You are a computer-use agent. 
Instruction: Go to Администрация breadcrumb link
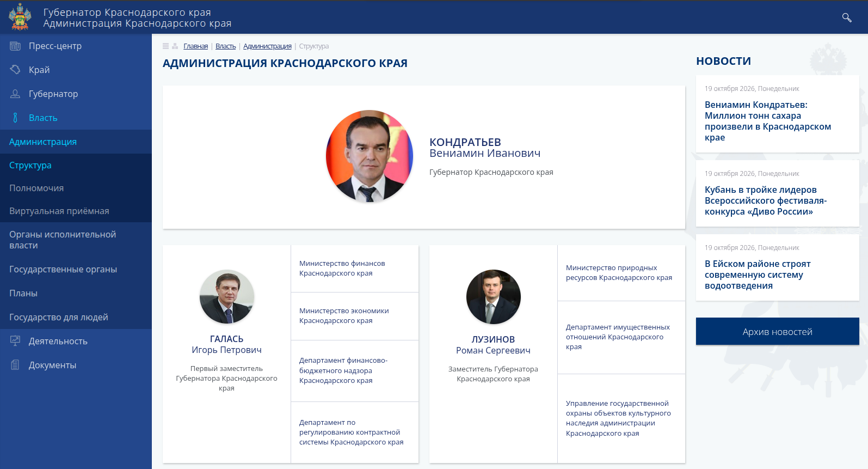tap(267, 46)
